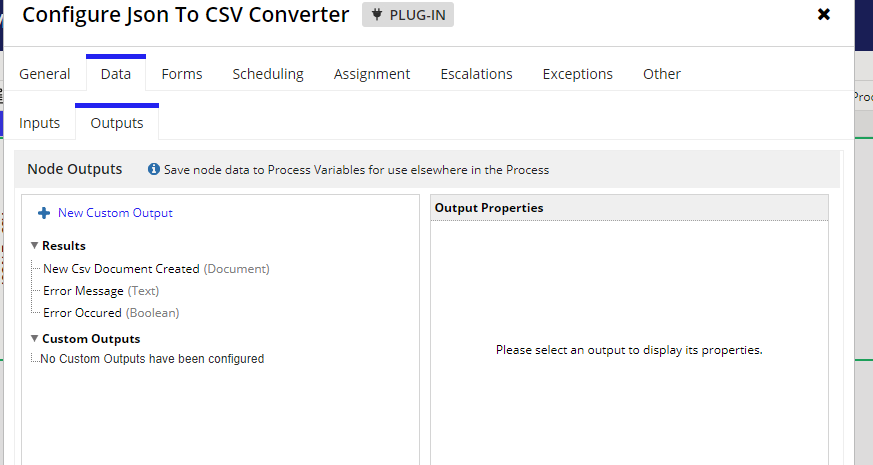Switch to the Other tab
The image size is (873, 465).
click(x=662, y=74)
